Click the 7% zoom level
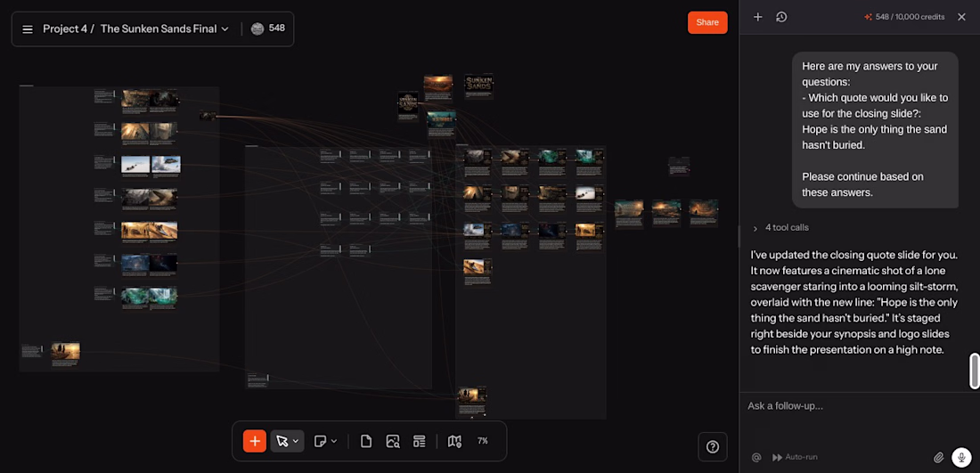 [483, 441]
